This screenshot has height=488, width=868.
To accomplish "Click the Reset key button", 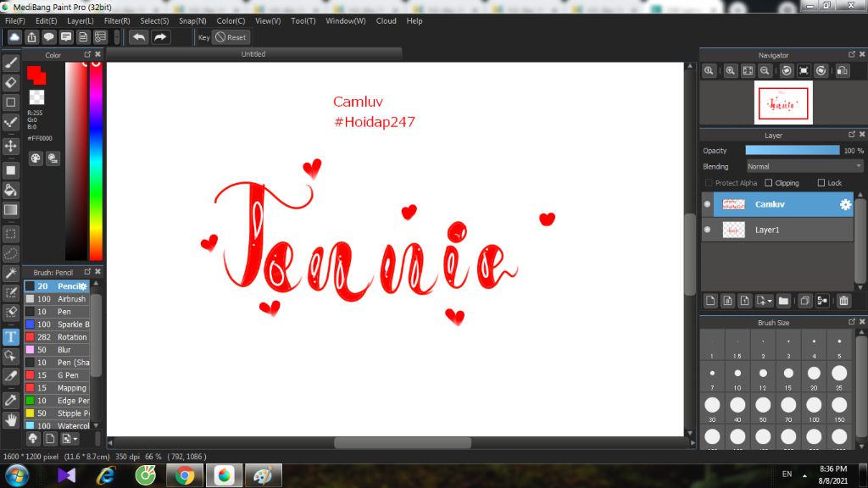I will click(231, 37).
